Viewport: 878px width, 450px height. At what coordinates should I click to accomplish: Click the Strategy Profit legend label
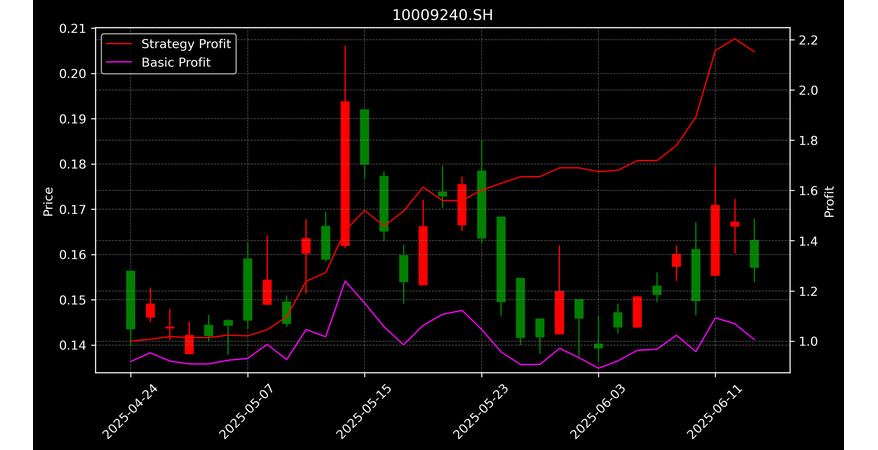(186, 44)
